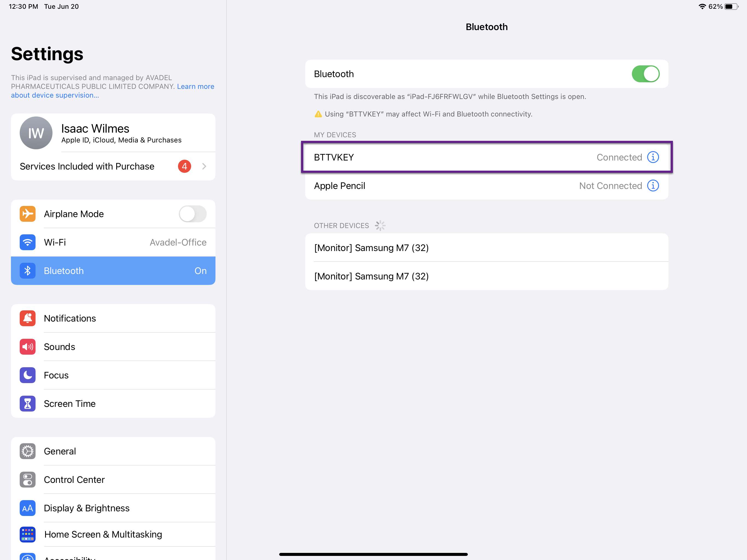Open the 'Learn more about device supervision' link

coord(195,86)
